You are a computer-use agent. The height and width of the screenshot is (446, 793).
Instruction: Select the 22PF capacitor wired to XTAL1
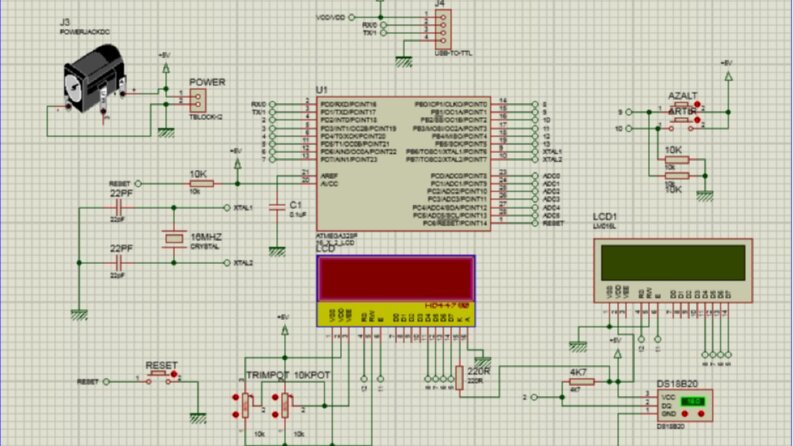[118, 207]
